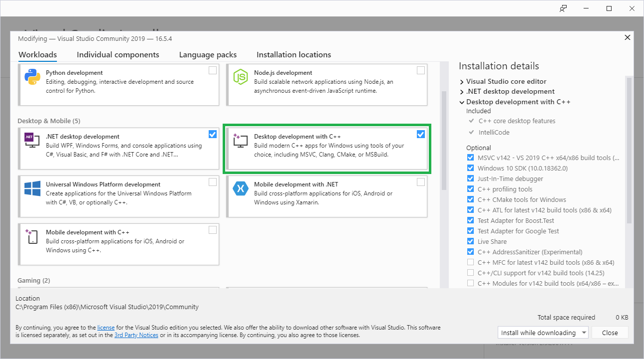The height and width of the screenshot is (359, 644).
Task: Click the Mobile development with C++ icon
Action: 32,236
